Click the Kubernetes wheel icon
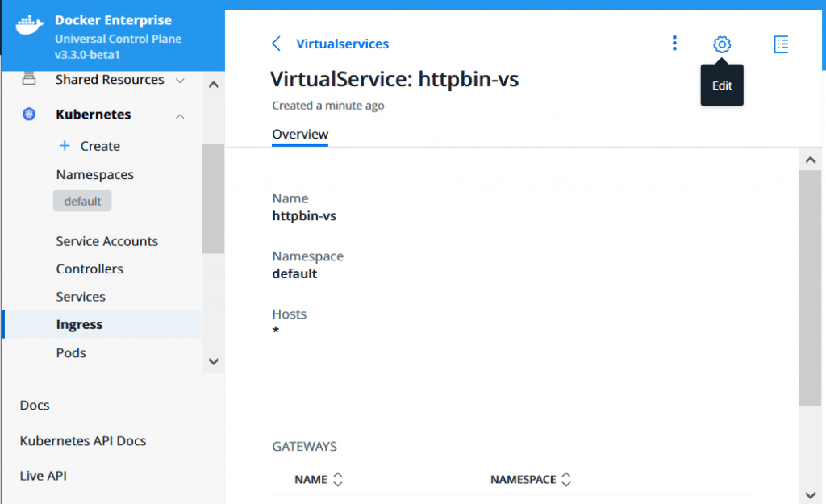Image resolution: width=826 pixels, height=504 pixels. [29, 114]
